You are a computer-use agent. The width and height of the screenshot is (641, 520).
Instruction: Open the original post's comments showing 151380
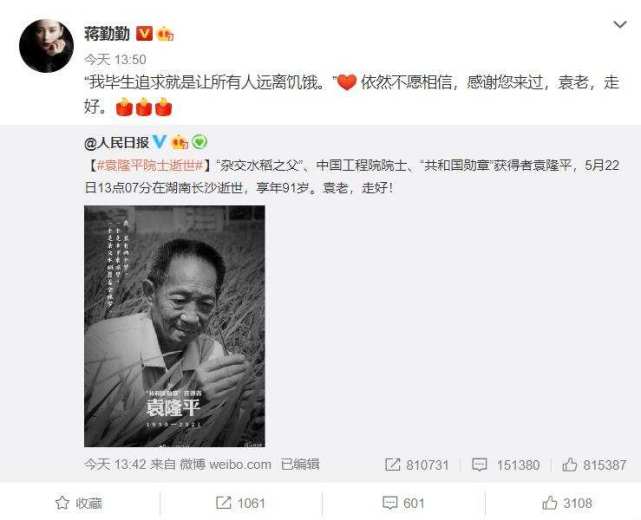(506, 465)
